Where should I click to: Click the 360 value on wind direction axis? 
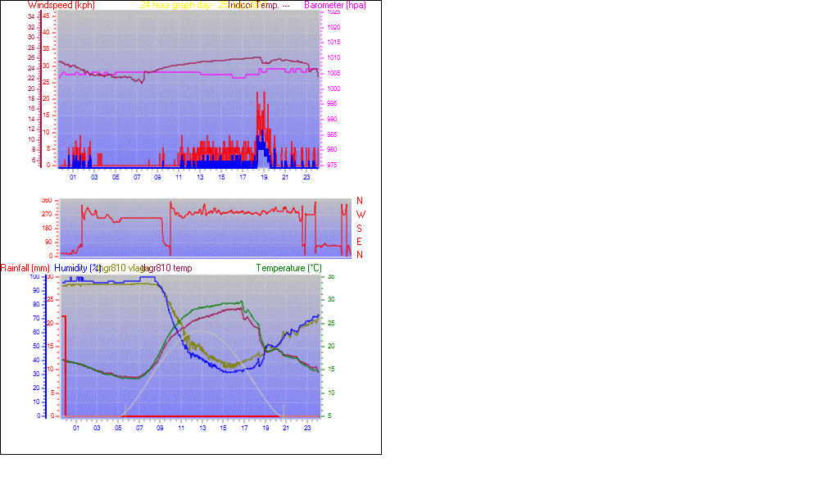click(46, 201)
